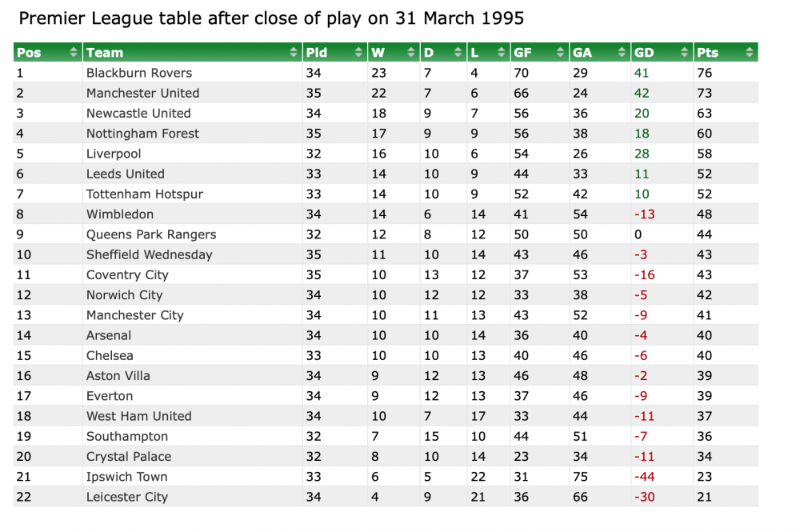The height and width of the screenshot is (532, 800).
Task: Click Liverpool in the table
Action: tap(114, 154)
